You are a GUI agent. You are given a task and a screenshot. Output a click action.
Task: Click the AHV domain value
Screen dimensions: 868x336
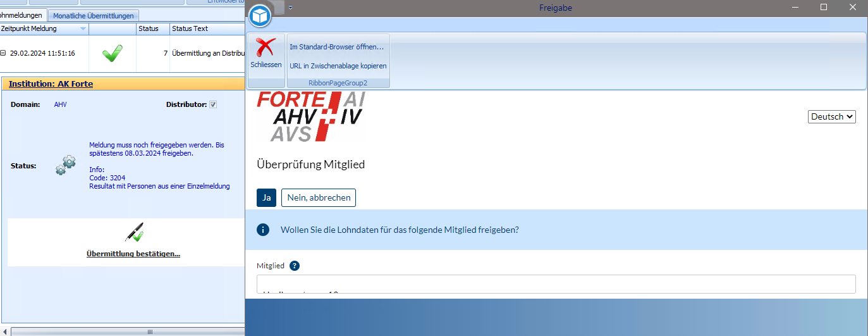tap(61, 104)
